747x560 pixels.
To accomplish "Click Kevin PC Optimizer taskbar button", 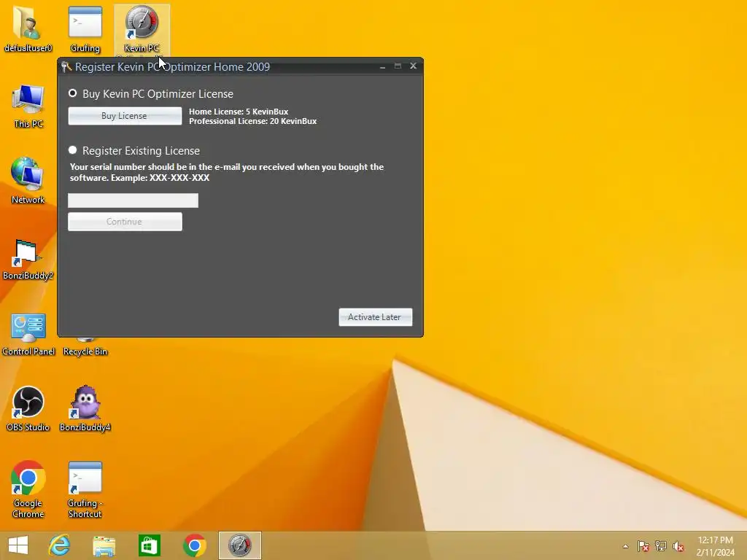I will (239, 545).
